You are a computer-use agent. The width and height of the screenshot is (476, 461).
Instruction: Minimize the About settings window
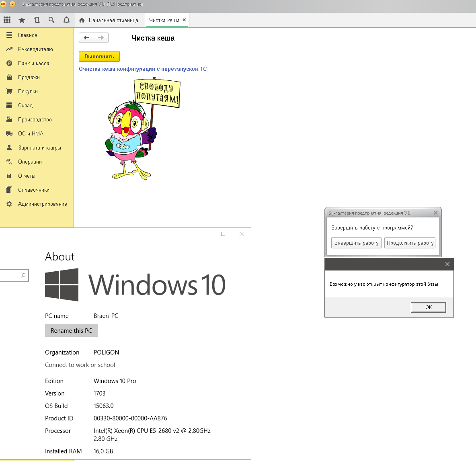205,234
